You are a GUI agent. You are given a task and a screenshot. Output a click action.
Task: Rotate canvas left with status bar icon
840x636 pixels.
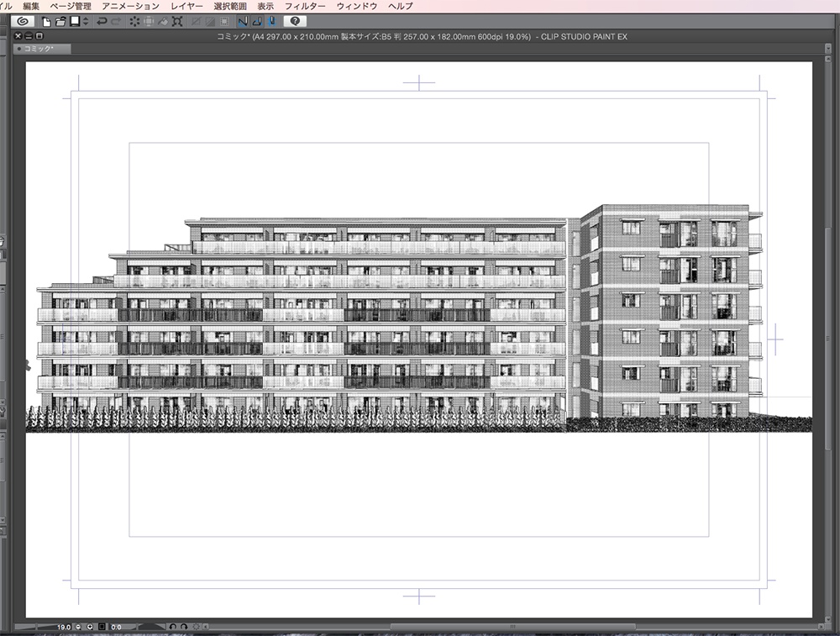click(172, 627)
